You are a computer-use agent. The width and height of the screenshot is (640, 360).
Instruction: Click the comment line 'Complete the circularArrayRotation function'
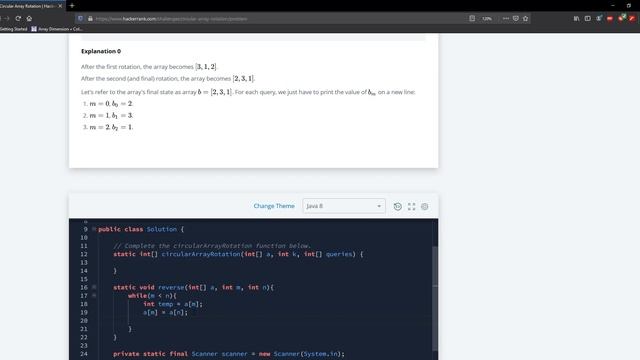212,246
